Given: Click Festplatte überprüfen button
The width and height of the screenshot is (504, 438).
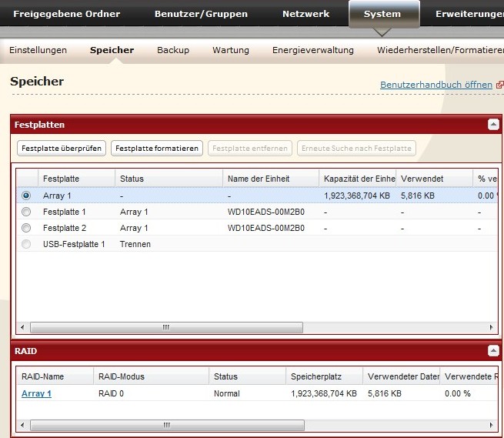Looking at the screenshot, I should pos(62,149).
